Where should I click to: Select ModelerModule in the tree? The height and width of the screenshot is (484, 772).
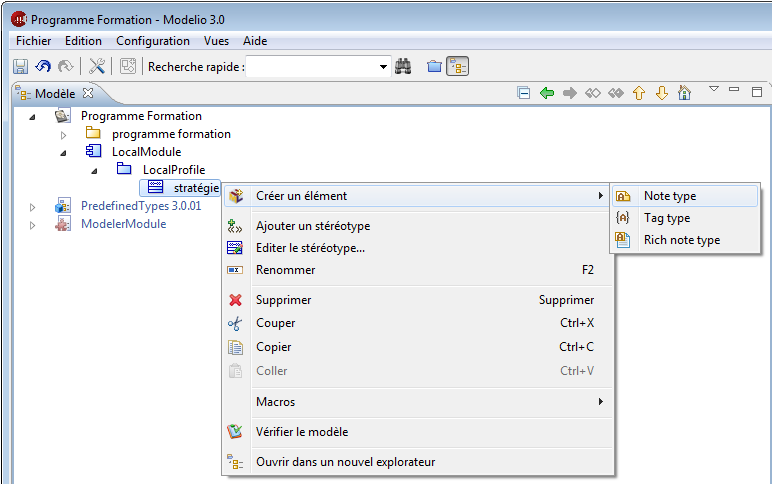pyautogui.click(x=124, y=224)
